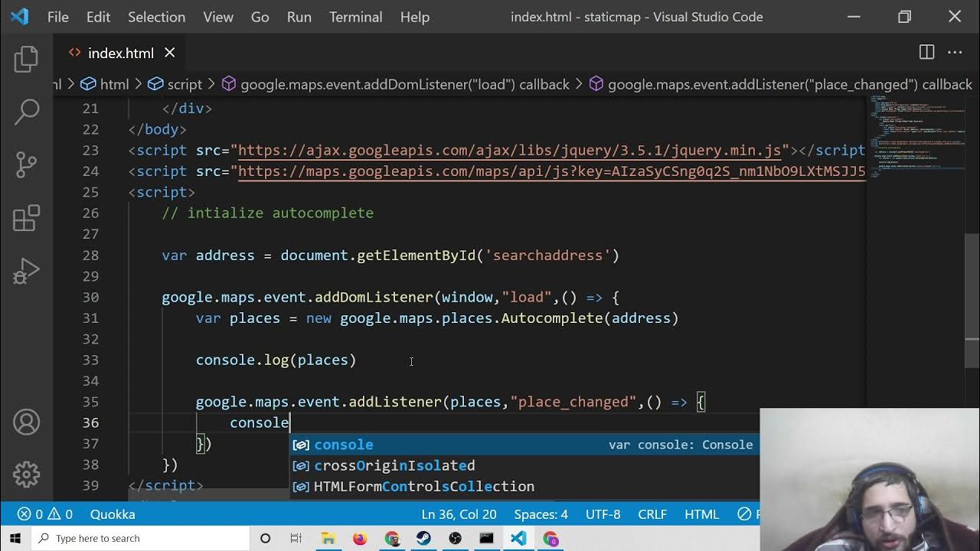Screen dimensions: 980x551
Task: Open Run and Debug view
Action: [26, 271]
